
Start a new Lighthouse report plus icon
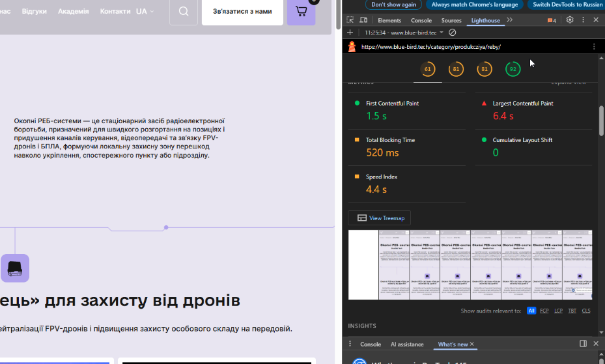point(350,33)
